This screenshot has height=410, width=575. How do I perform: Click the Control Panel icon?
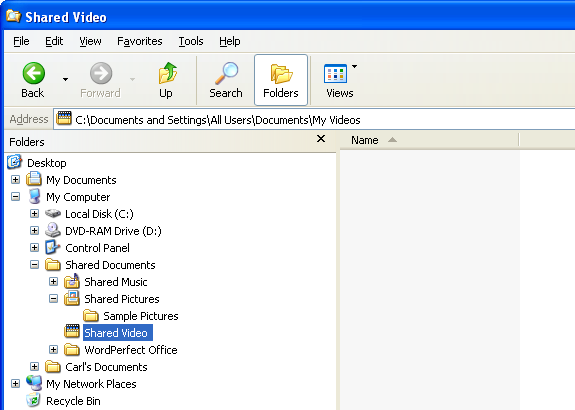[53, 247]
